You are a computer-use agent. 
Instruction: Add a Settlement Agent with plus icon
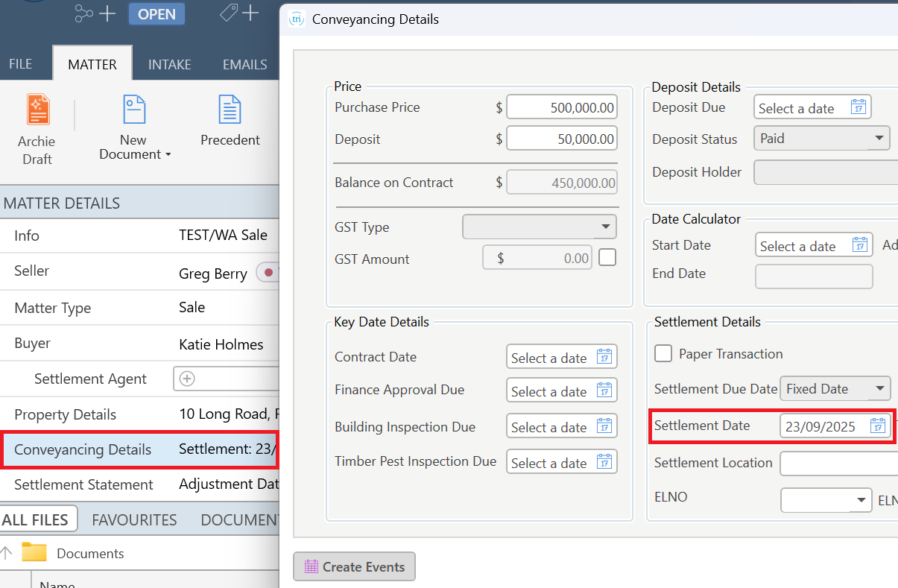[x=188, y=379]
